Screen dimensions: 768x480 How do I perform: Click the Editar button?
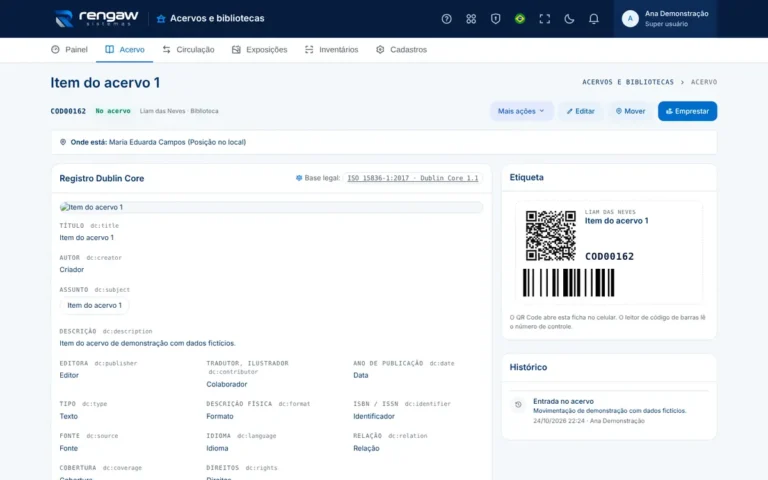tap(580, 111)
